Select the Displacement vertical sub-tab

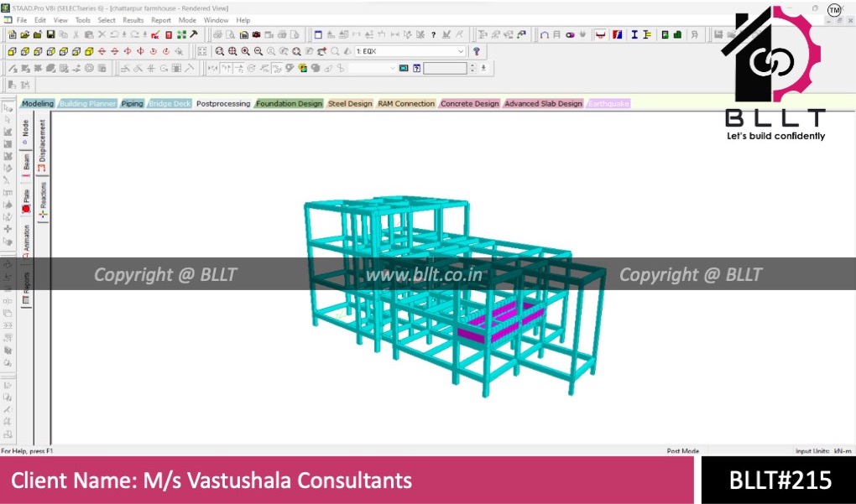(42, 146)
